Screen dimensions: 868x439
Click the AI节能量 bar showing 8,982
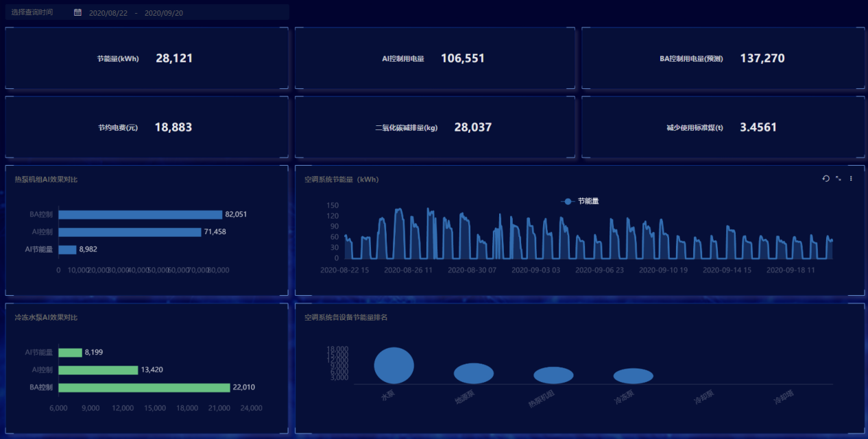click(67, 249)
